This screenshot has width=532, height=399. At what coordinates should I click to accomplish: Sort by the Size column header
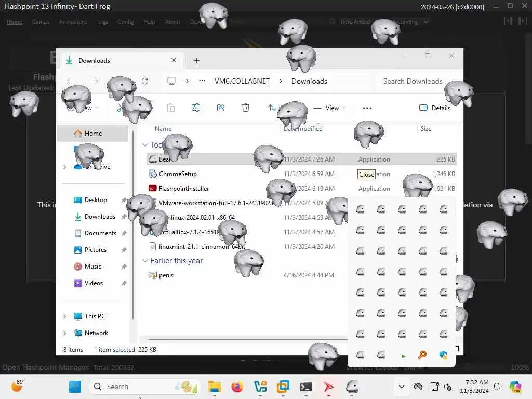(x=426, y=129)
